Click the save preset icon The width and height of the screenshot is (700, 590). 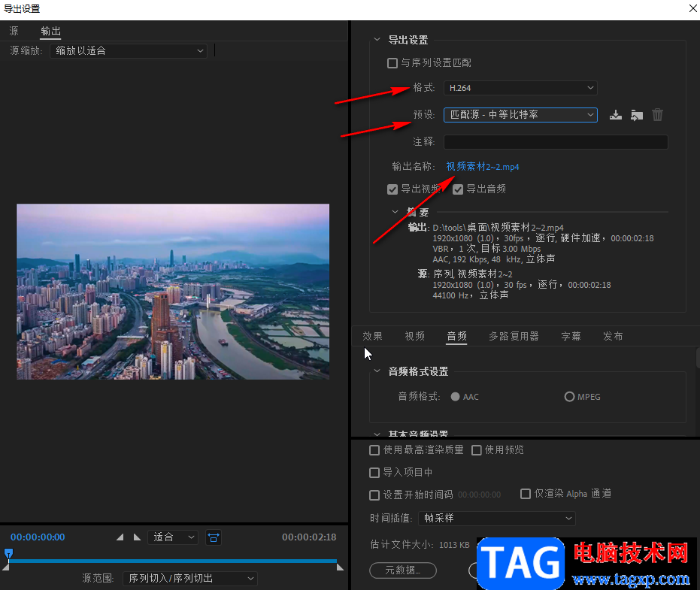(x=616, y=115)
